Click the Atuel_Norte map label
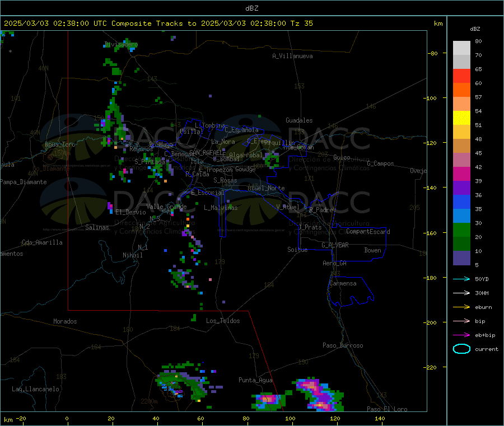Viewport: 504px width, 426px height. point(266,188)
